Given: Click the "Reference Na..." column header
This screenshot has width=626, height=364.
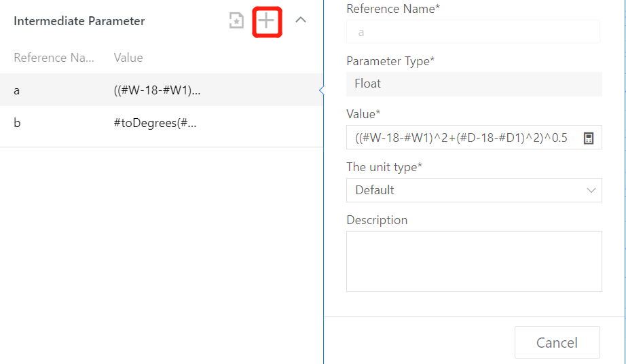Looking at the screenshot, I should 54,58.
